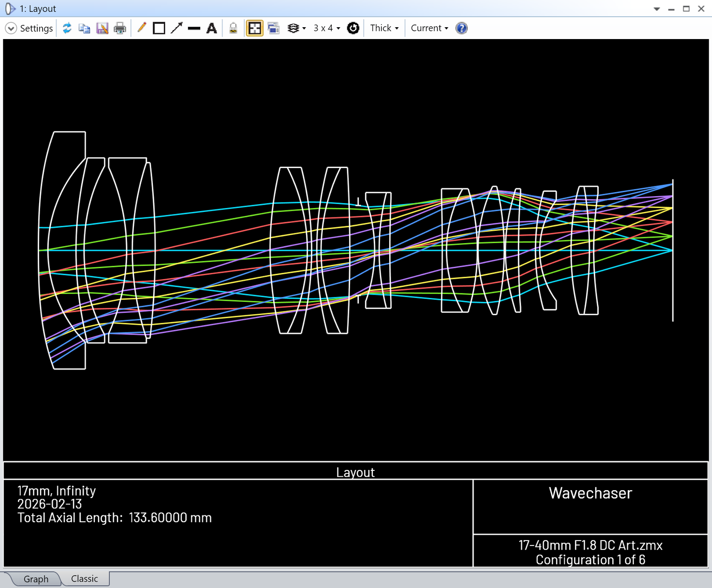Copy layout using the copy icon

85,28
